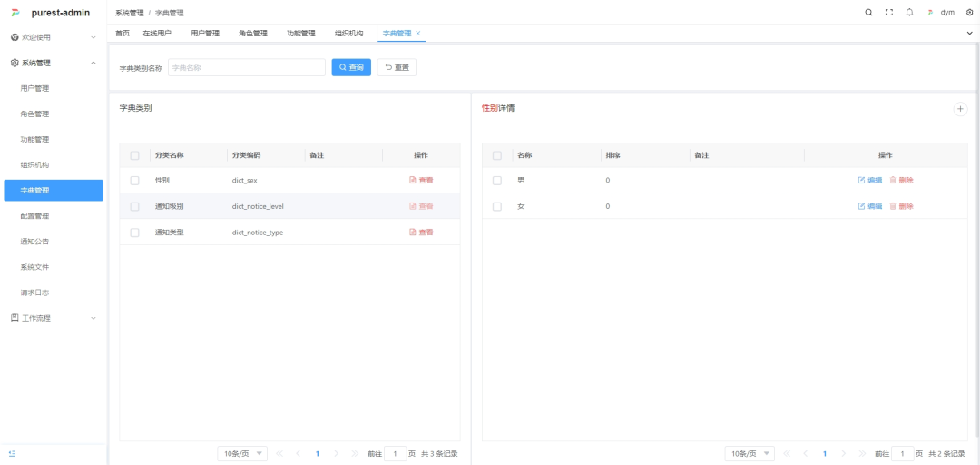Open the search icon in header
The width and height of the screenshot is (980, 465).
pos(868,13)
